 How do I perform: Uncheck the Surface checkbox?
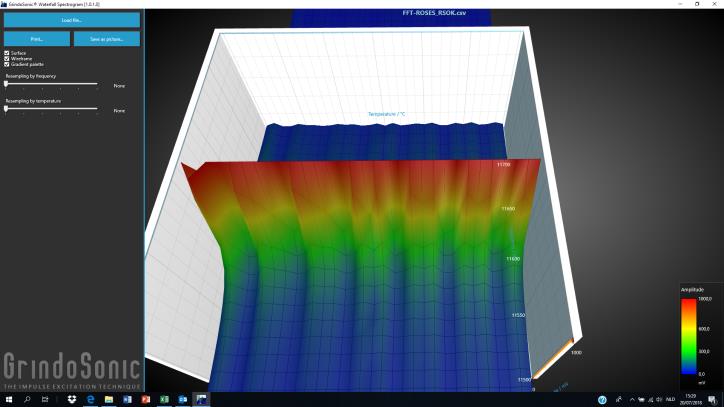pyautogui.click(x=8, y=52)
